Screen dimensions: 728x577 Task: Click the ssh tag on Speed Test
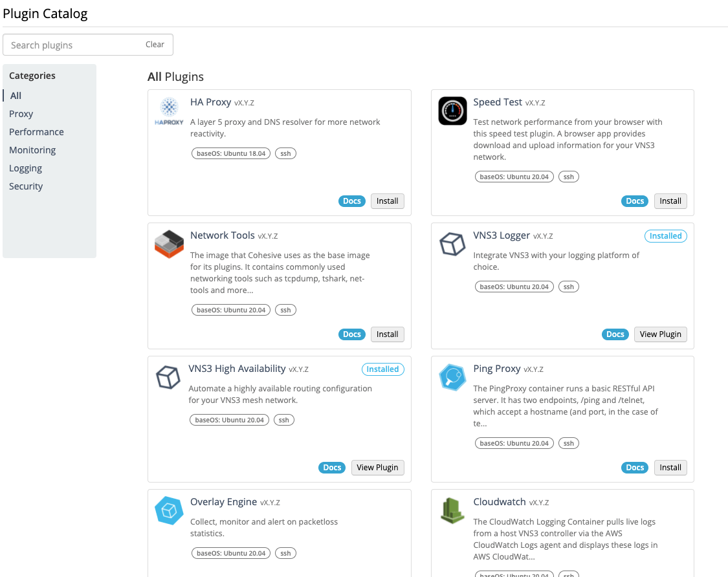pyautogui.click(x=569, y=177)
